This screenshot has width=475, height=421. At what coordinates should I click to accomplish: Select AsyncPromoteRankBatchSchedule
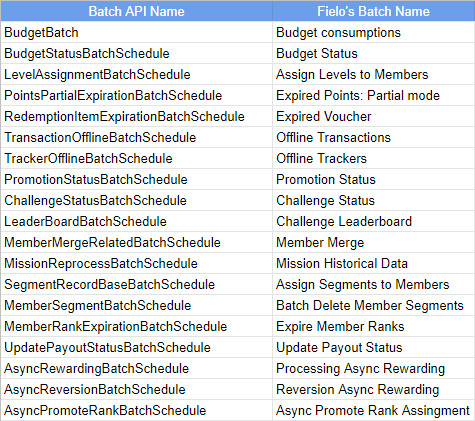105,411
